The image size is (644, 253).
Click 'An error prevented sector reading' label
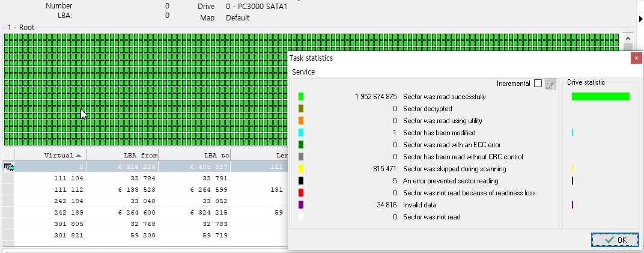click(451, 181)
